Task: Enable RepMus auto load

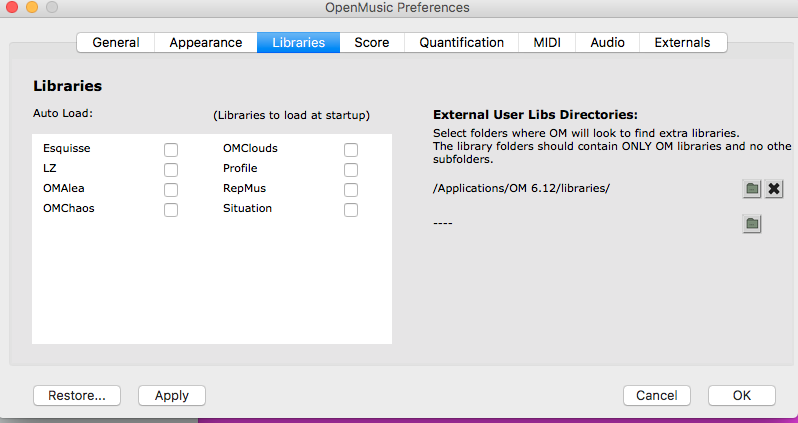Action: (x=351, y=190)
